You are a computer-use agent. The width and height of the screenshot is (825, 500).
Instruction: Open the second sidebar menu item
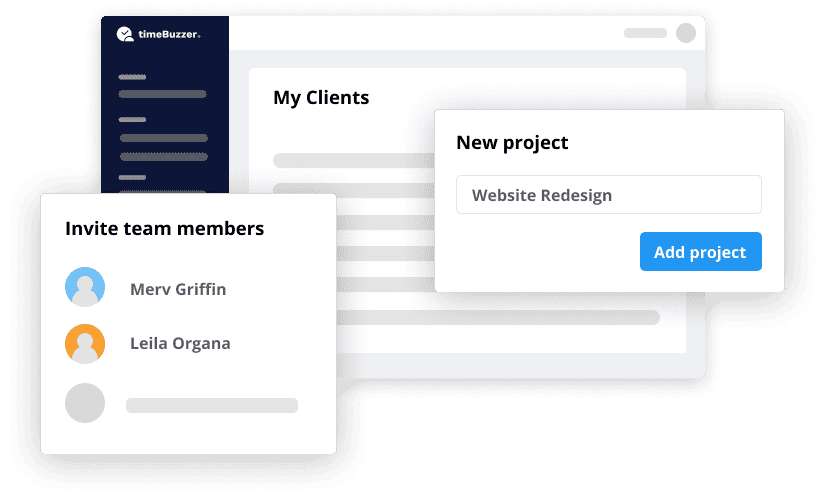[164, 138]
